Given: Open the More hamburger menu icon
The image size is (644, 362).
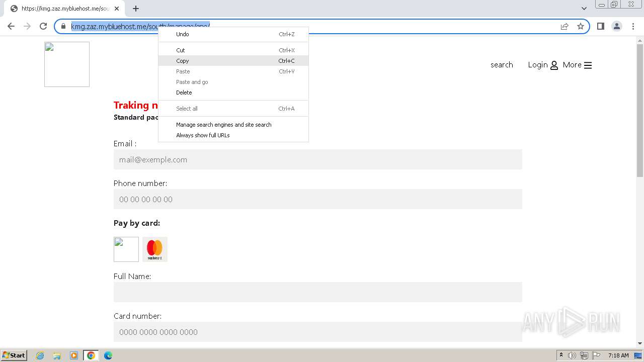Looking at the screenshot, I should [588, 65].
